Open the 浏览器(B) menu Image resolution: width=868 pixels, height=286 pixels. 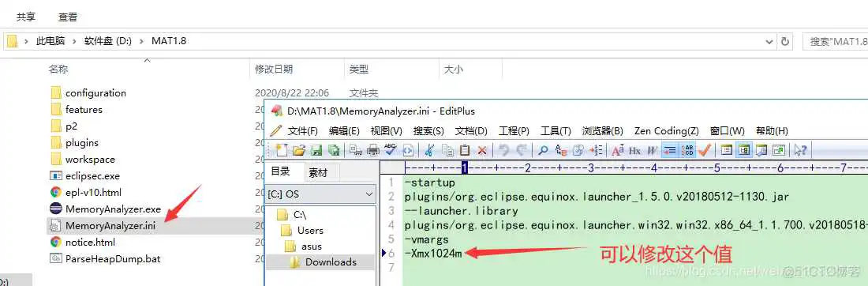(x=602, y=131)
